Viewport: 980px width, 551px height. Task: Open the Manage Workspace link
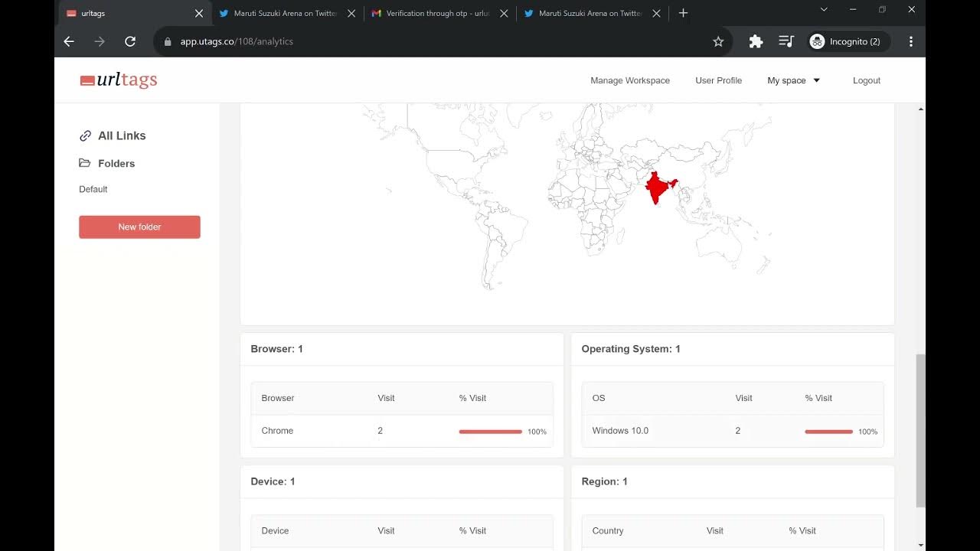click(x=630, y=80)
